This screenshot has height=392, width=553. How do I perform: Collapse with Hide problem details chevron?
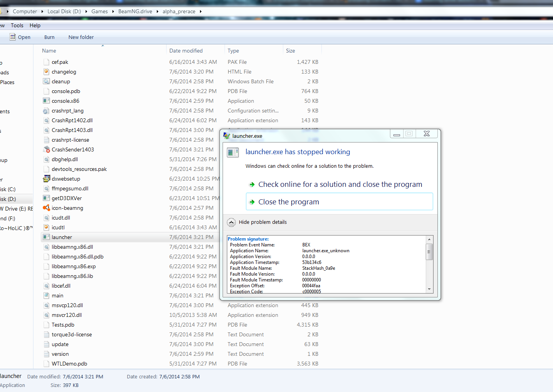pos(231,222)
